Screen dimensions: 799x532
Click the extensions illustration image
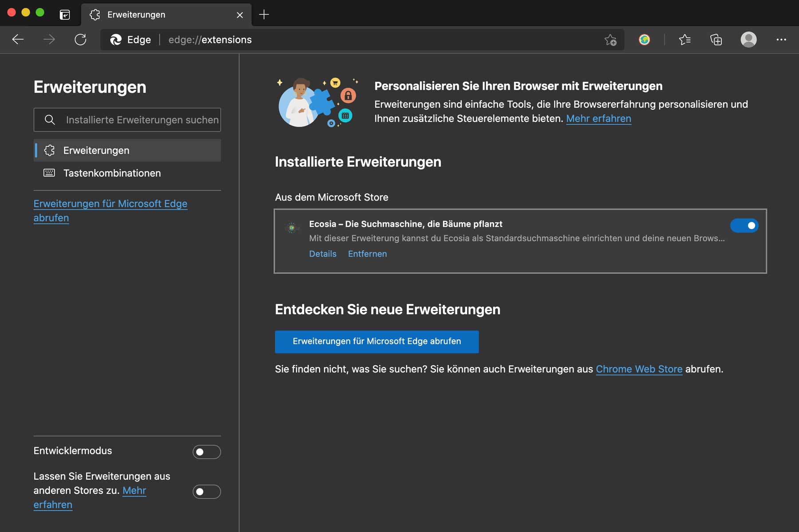point(318,102)
